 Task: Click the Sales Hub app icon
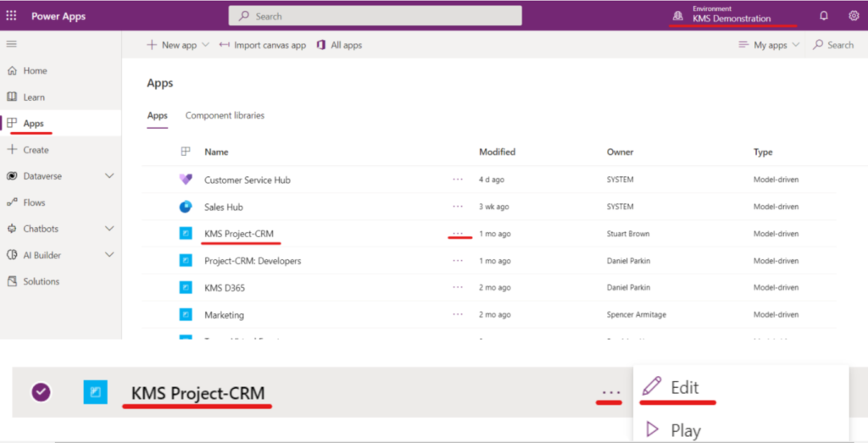tap(186, 207)
